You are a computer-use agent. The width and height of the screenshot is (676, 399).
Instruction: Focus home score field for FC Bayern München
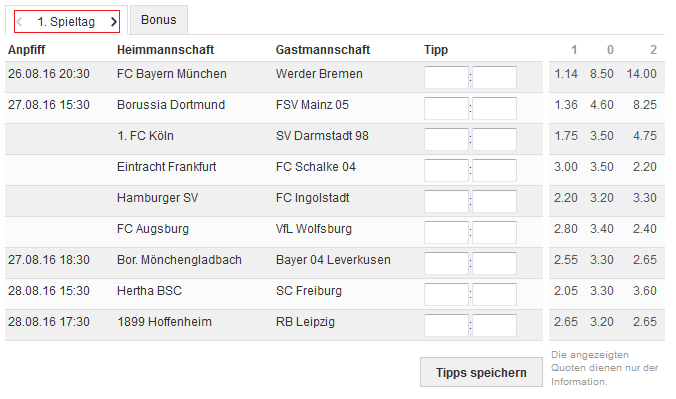click(446, 77)
